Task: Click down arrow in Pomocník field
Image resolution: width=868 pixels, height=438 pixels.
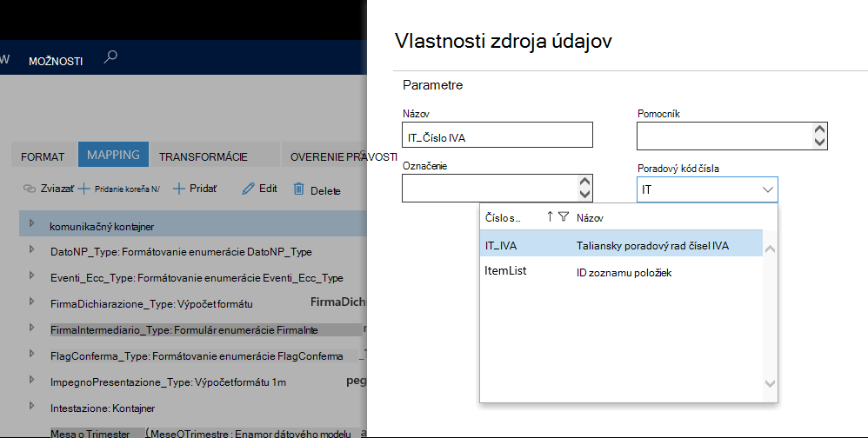Action: click(820, 143)
